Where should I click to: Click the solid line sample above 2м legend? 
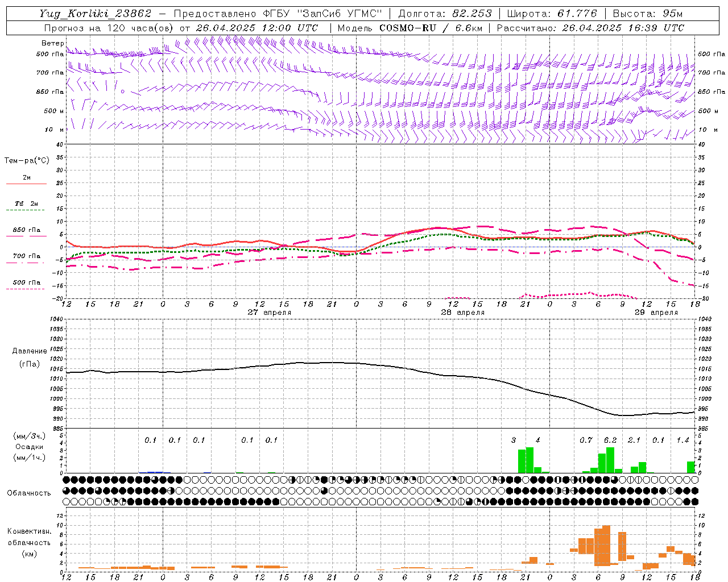pos(26,184)
